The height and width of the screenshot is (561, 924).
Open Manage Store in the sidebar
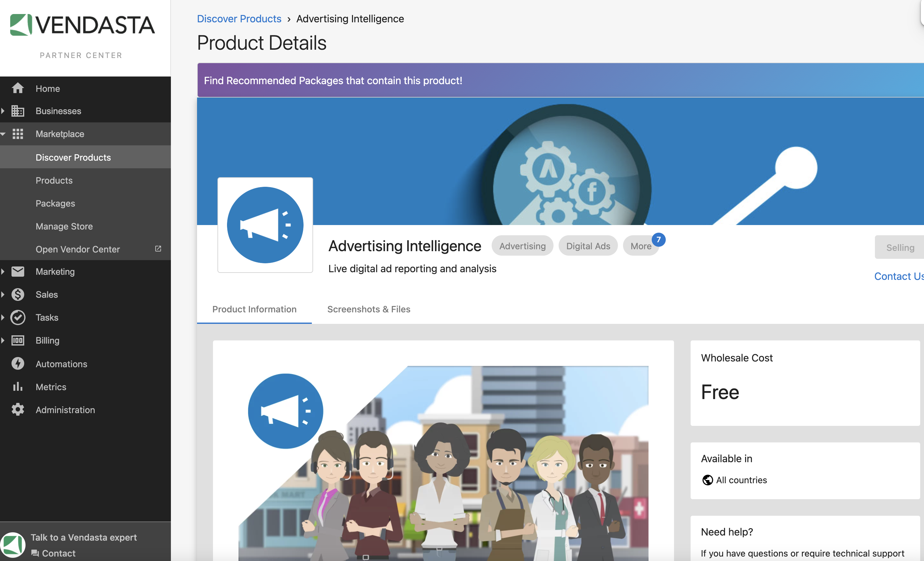85,226
